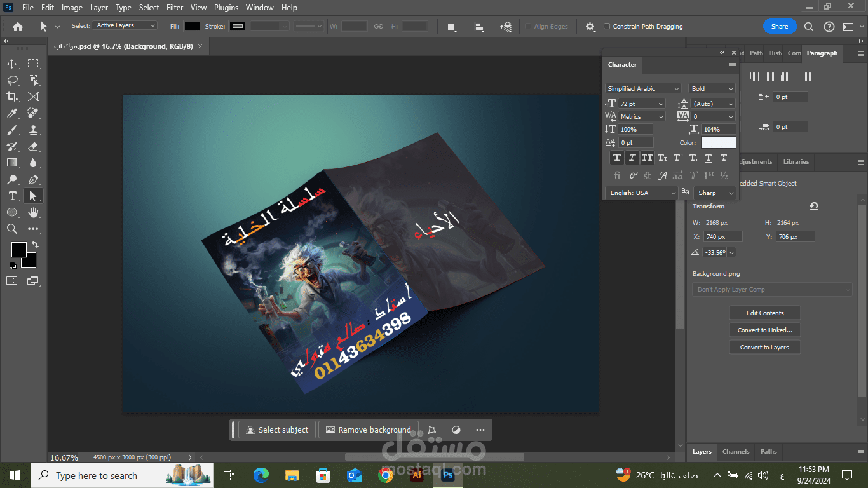868x488 pixels.
Task: Open the Edit Toolbar three-dots menu
Action: pos(33,229)
